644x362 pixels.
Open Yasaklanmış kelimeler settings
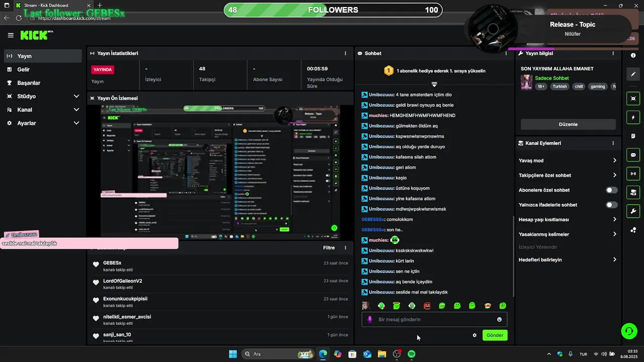(568, 234)
